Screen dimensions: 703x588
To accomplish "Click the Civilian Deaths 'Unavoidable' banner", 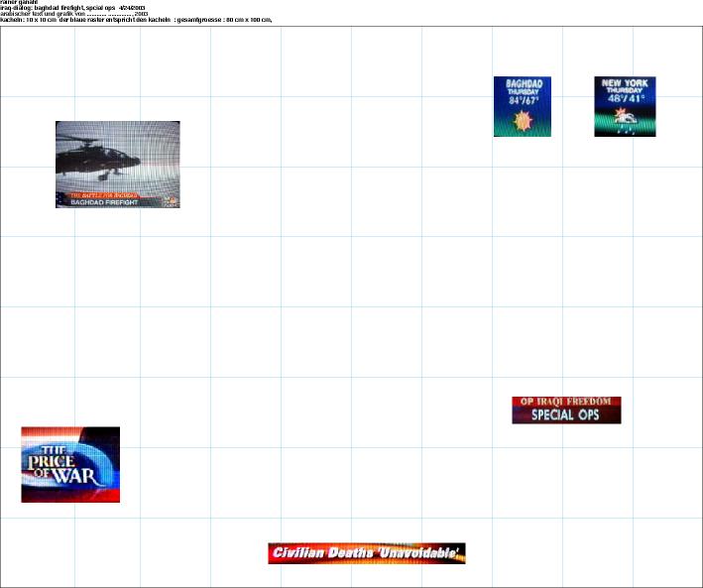I will tap(366, 553).
